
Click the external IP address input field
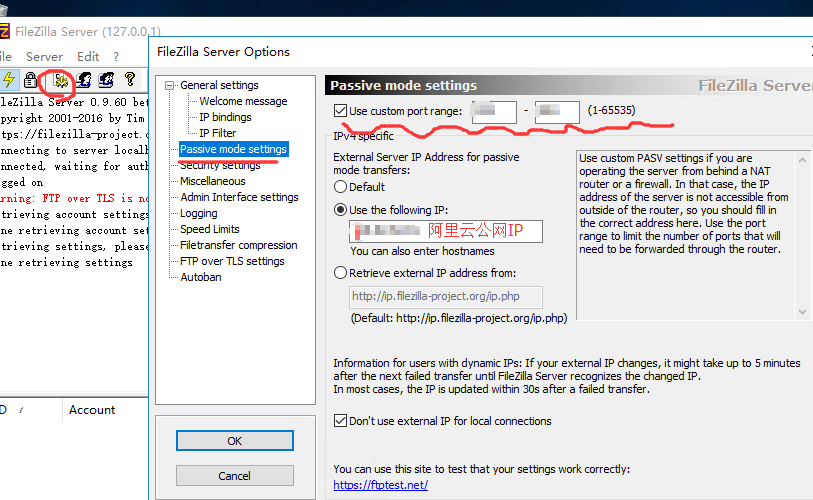click(446, 231)
